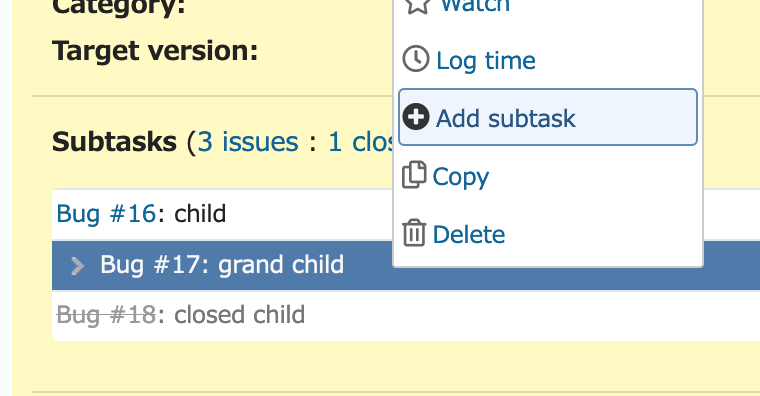
Task: Choose Add subtask menu entry
Action: click(x=548, y=117)
